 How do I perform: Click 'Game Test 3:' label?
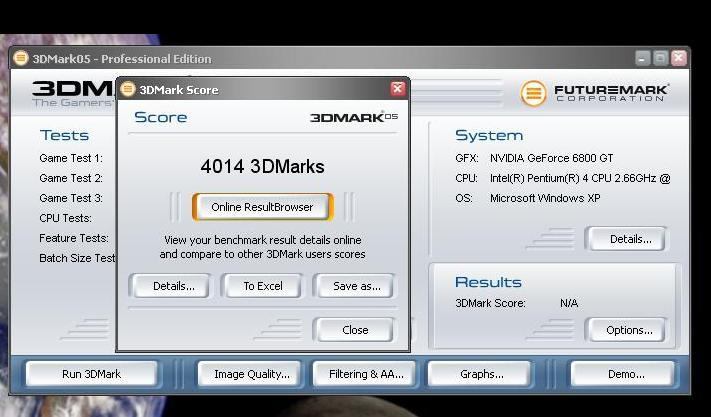tap(71, 198)
